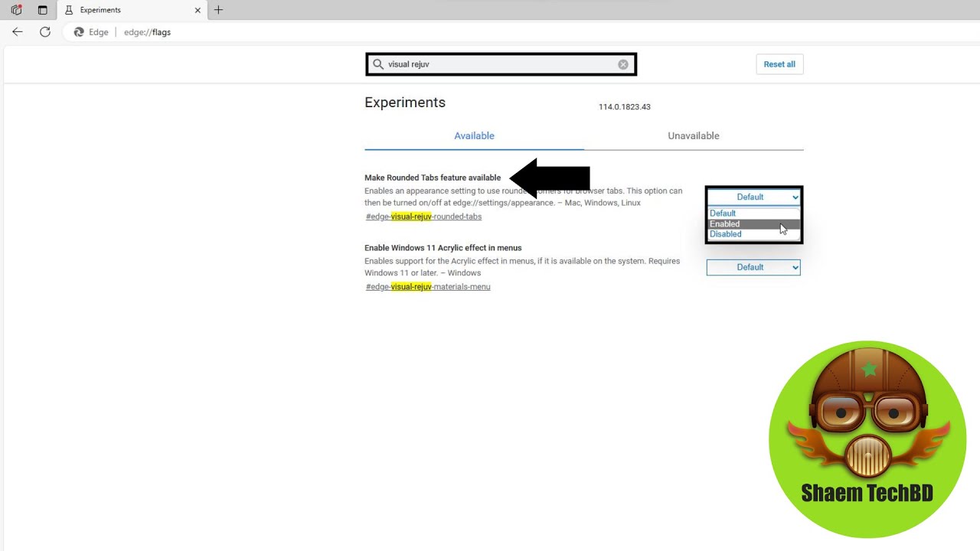Click the version number 114.0.1823.43

[625, 107]
